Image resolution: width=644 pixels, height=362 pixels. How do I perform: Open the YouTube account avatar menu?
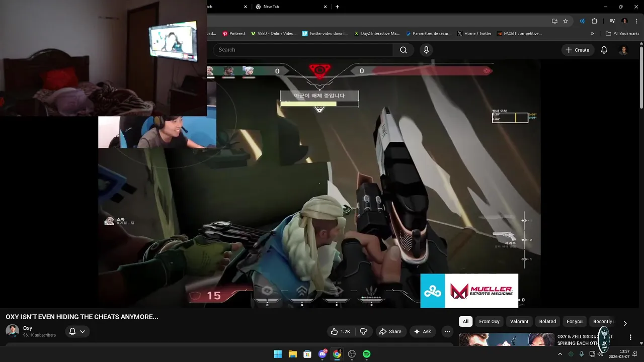tap(623, 50)
